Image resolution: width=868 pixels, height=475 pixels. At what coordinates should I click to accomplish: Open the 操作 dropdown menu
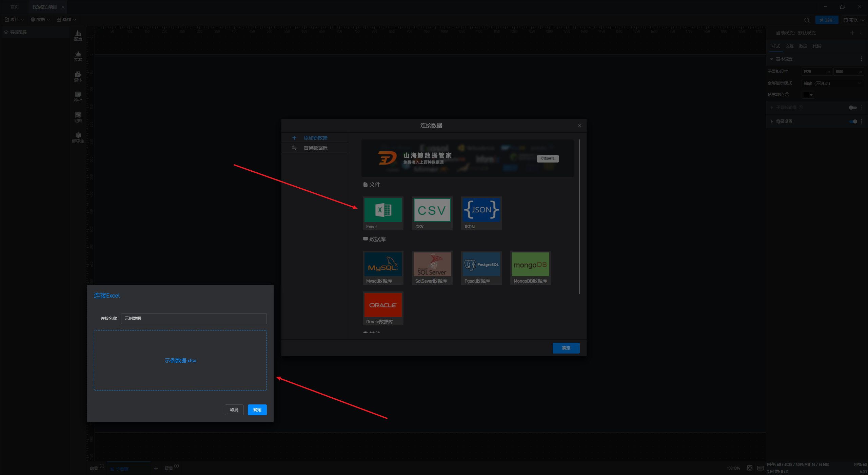tap(66, 20)
